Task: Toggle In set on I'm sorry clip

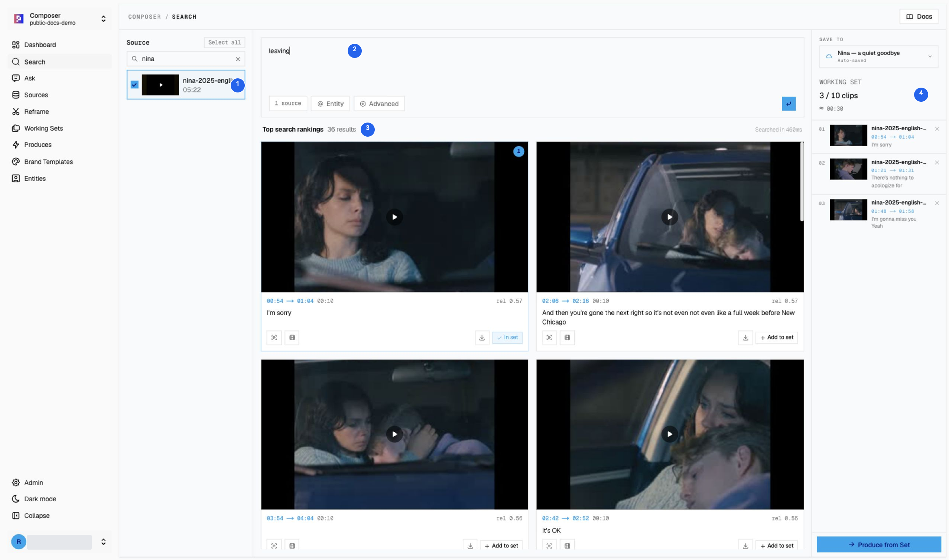Action: click(x=507, y=338)
